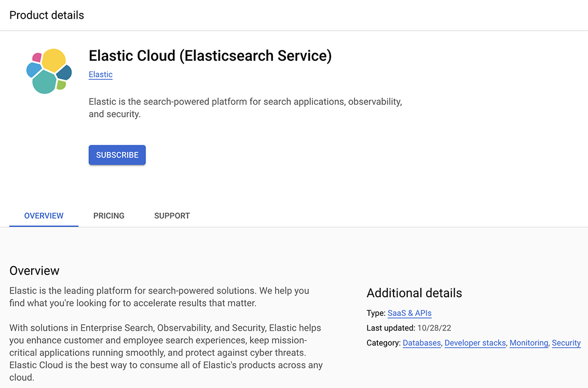Click the 'Overview' section heading
Viewport: 588px width, 388px height.
[x=34, y=271]
